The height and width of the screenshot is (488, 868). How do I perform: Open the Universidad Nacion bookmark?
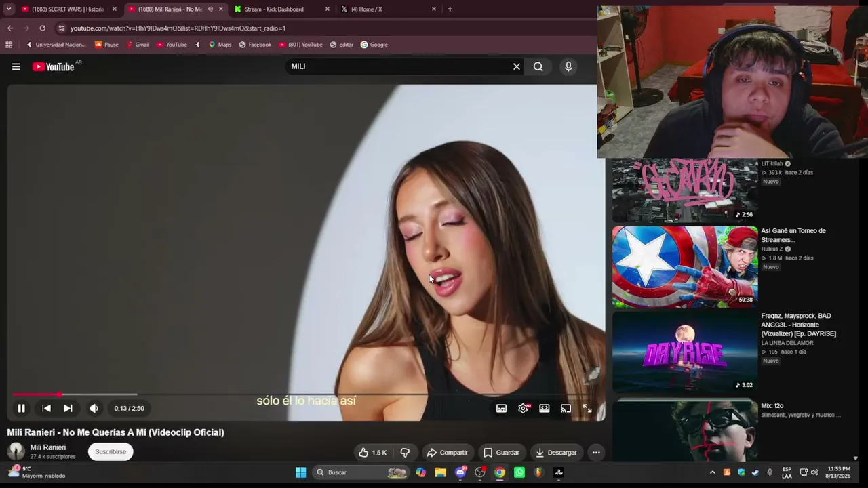coord(56,45)
